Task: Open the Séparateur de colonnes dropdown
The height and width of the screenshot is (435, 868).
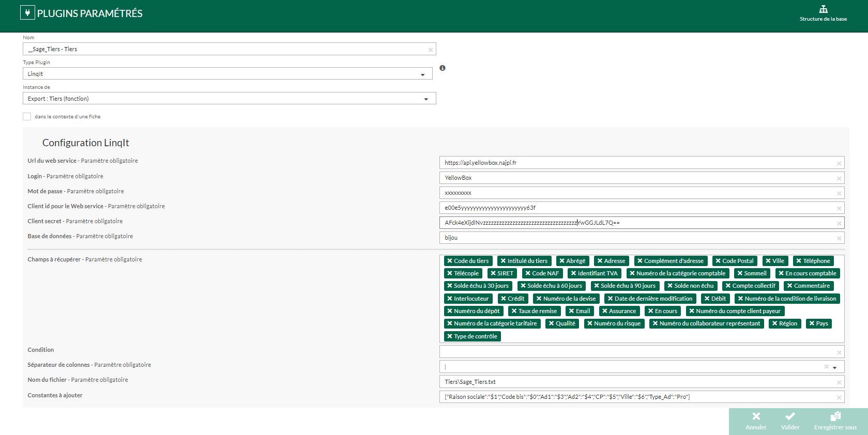Action: pos(834,367)
